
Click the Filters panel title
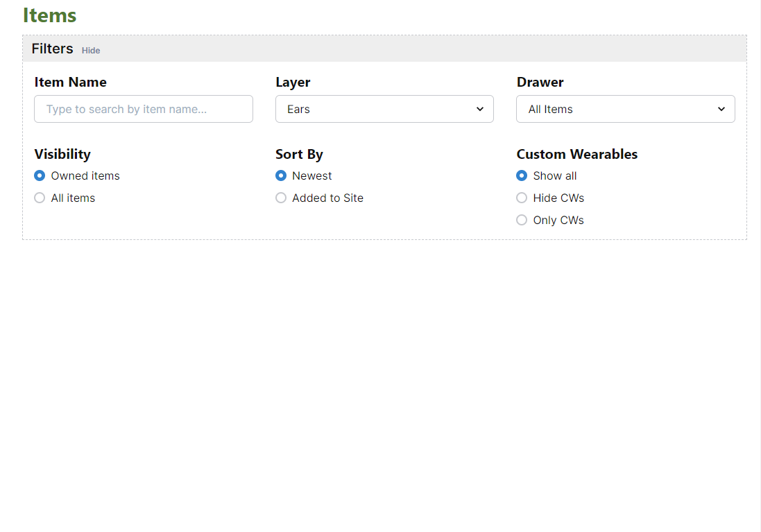[52, 49]
